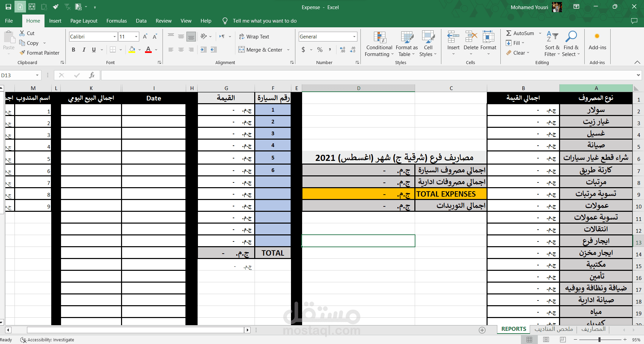Click the Add-ins icon
Screen dimensions: 644x344
[597, 36]
